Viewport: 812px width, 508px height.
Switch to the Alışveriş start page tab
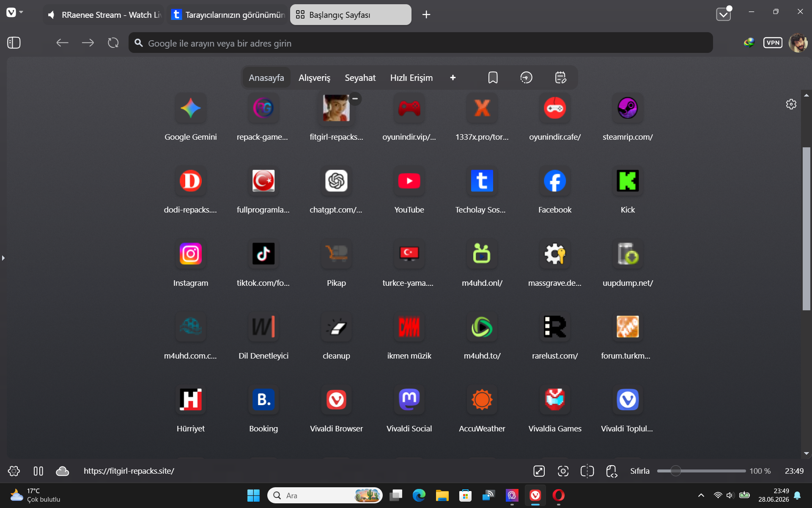[x=314, y=78]
